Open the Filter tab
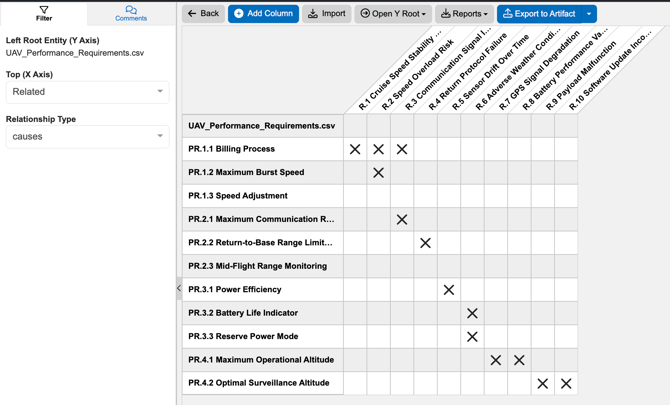This screenshot has height=405, width=670. (x=44, y=13)
